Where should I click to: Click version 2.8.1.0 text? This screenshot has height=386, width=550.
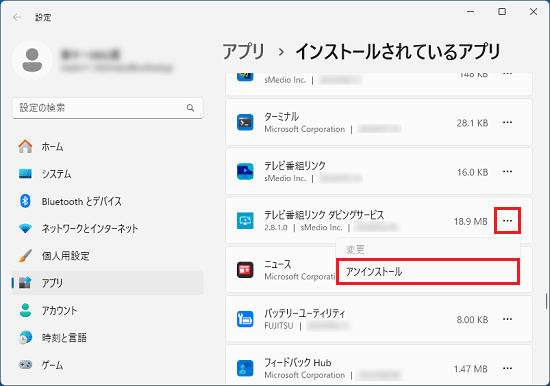(276, 228)
